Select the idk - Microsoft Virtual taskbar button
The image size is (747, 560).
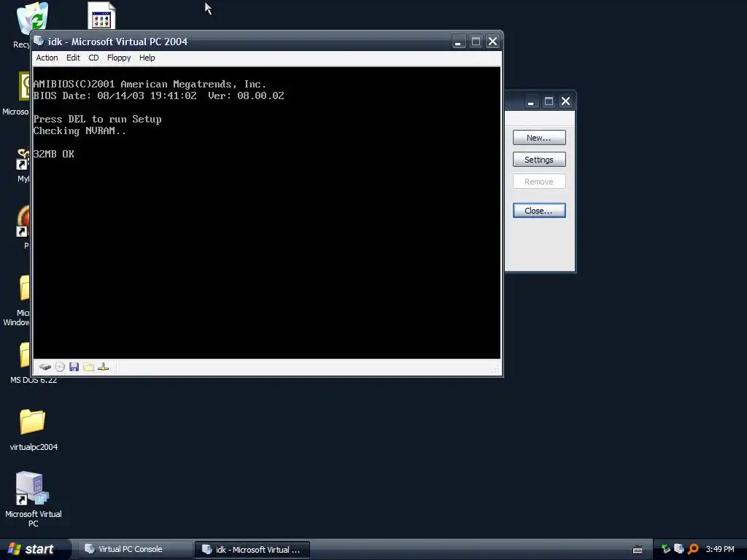coord(252,550)
